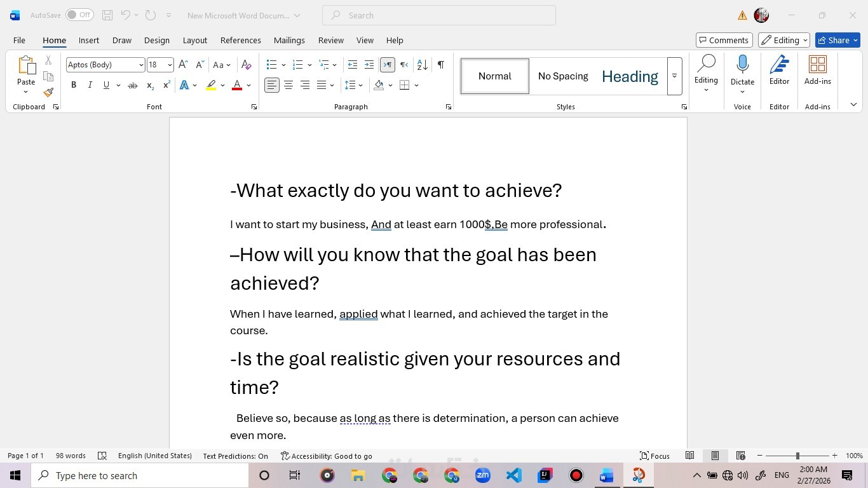Toggle left-to-right text direction
The height and width of the screenshot is (488, 868).
point(387,65)
